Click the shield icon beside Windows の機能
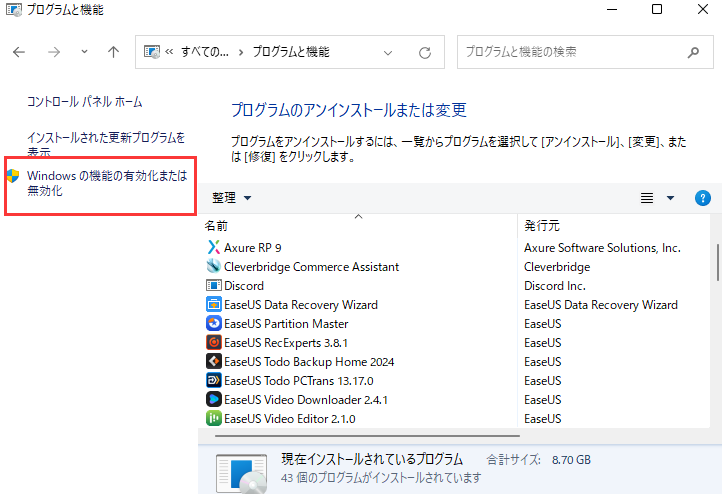The width and height of the screenshot is (722, 494). point(13,175)
